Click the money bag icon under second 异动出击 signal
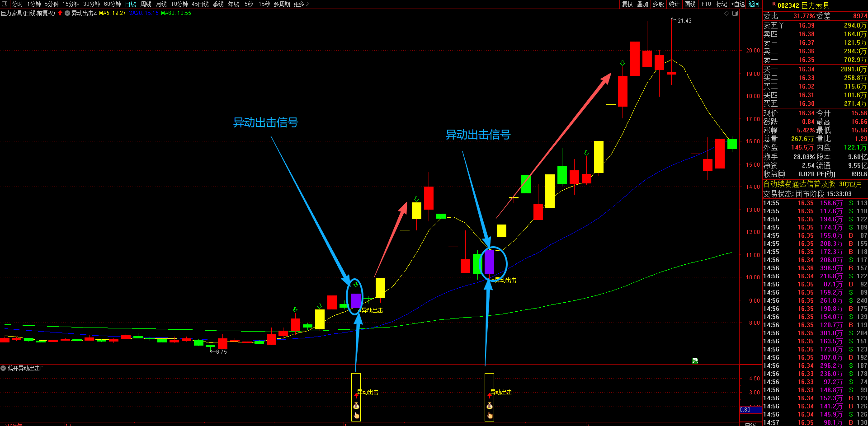 point(490,406)
